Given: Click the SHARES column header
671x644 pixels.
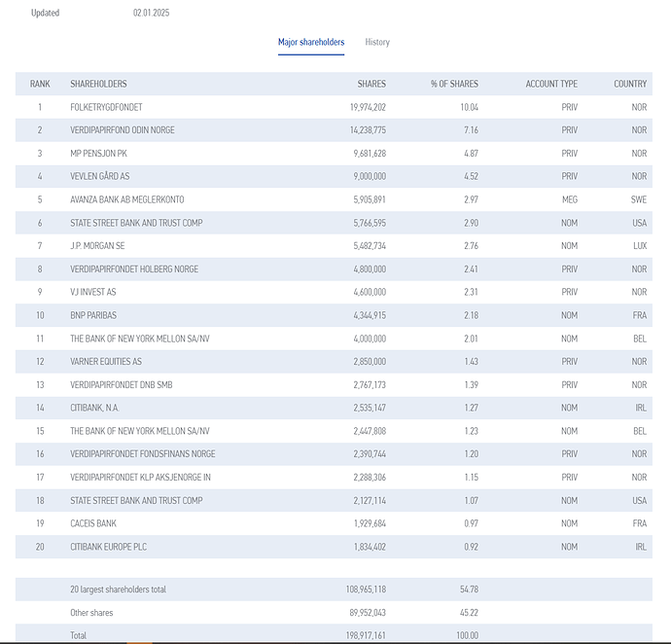Looking at the screenshot, I should (371, 84).
